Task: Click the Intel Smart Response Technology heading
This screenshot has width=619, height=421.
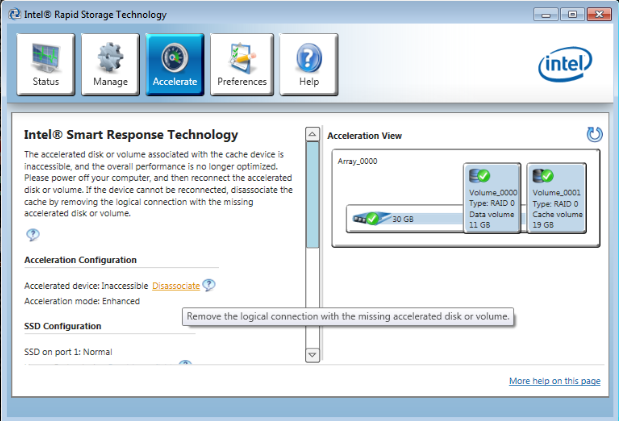Action: click(131, 135)
